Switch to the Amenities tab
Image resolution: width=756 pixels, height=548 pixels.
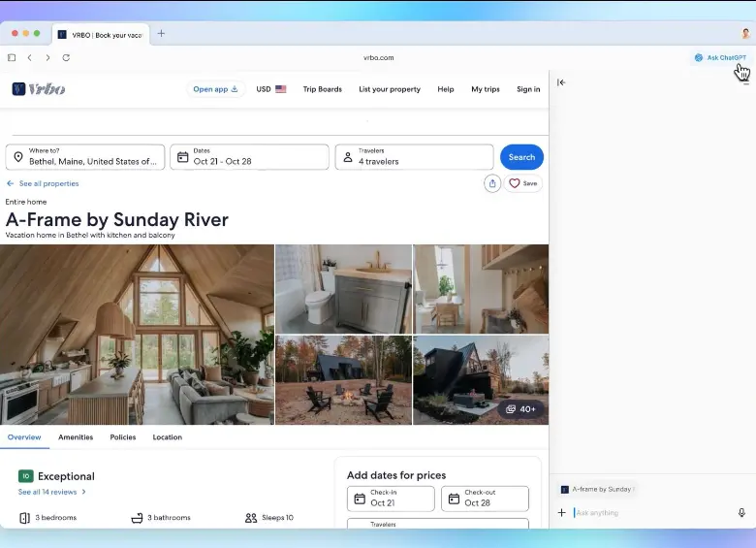coord(76,437)
